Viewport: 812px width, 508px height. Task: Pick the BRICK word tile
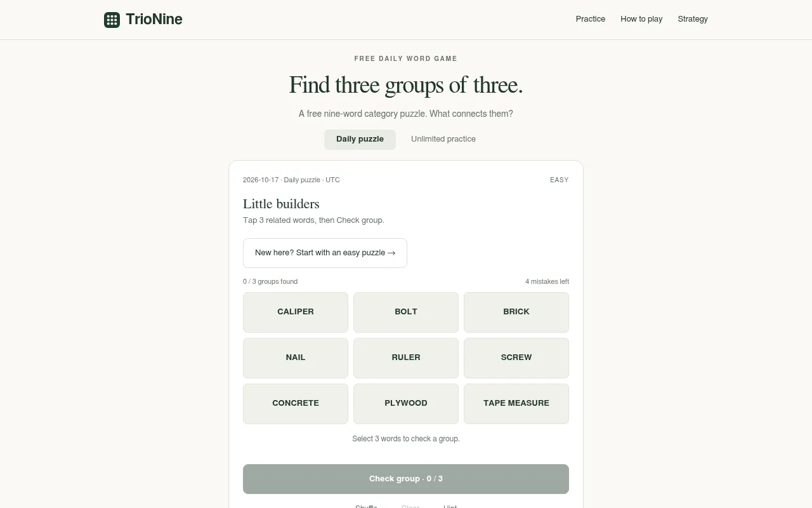[516, 312]
